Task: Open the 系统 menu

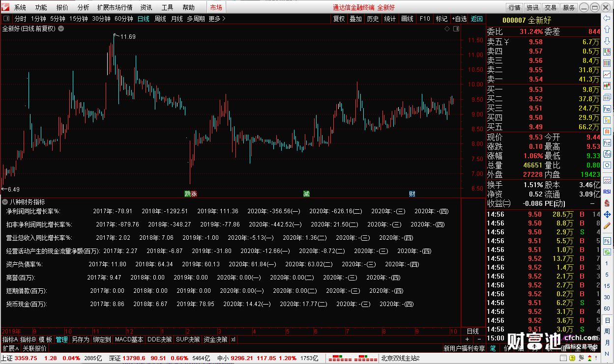Action: 20,7
